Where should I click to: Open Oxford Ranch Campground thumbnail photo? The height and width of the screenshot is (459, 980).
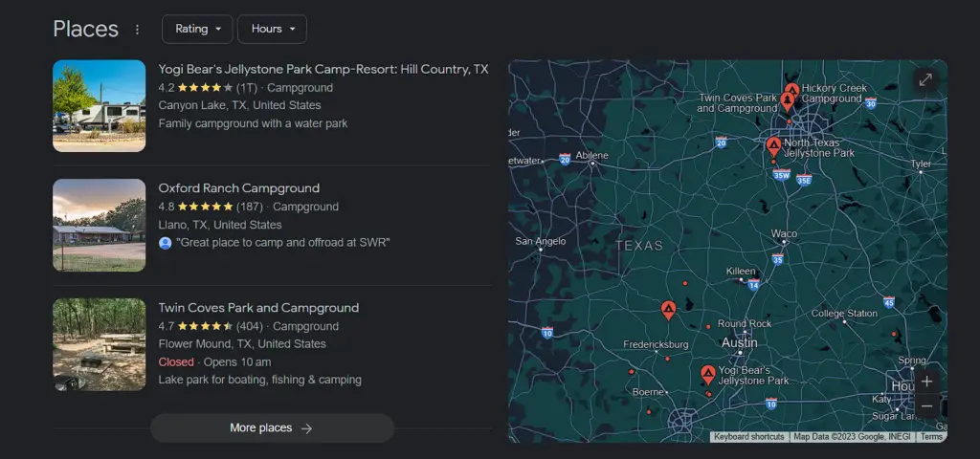click(100, 225)
